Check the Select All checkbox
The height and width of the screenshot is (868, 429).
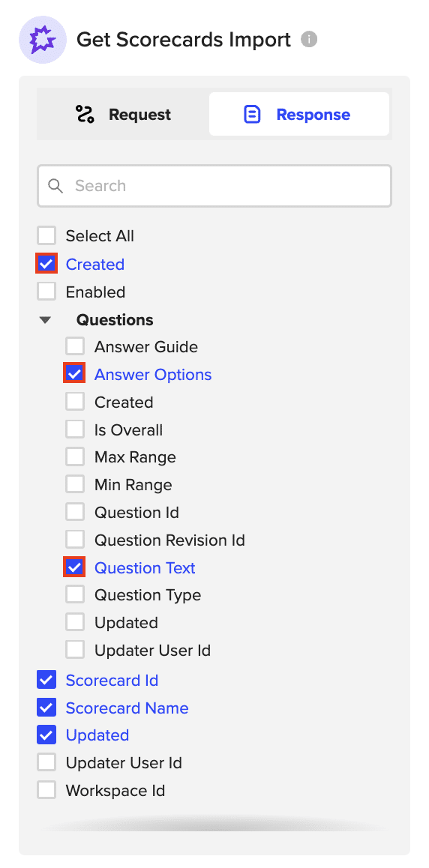point(46,236)
